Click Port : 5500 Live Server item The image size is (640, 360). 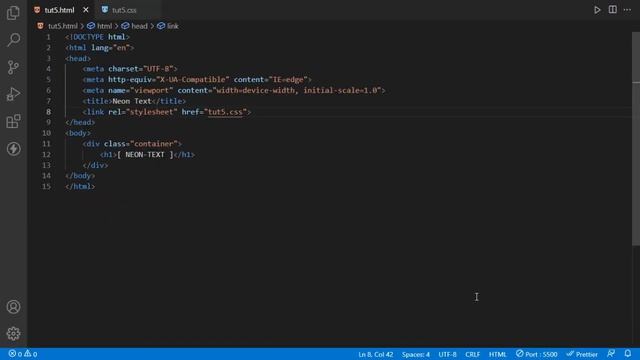tap(536, 354)
